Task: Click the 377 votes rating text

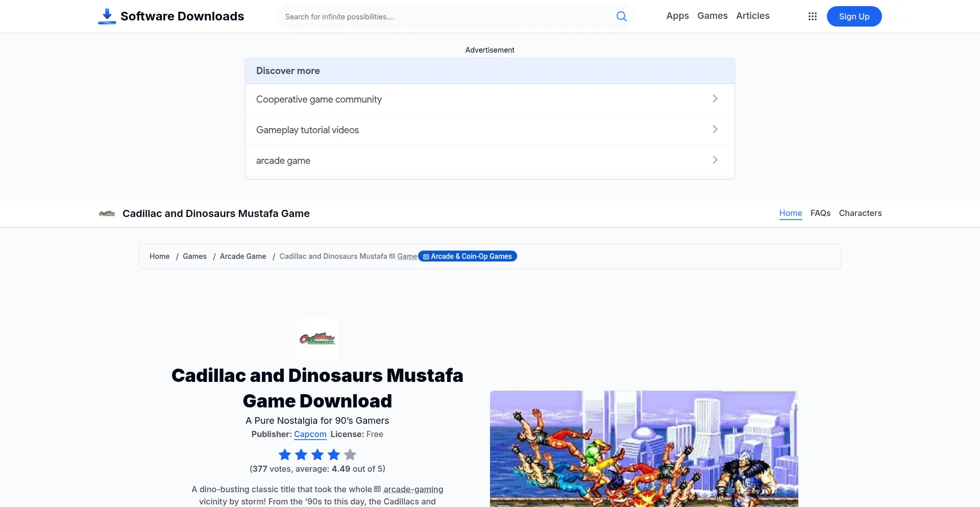Action: click(x=317, y=469)
